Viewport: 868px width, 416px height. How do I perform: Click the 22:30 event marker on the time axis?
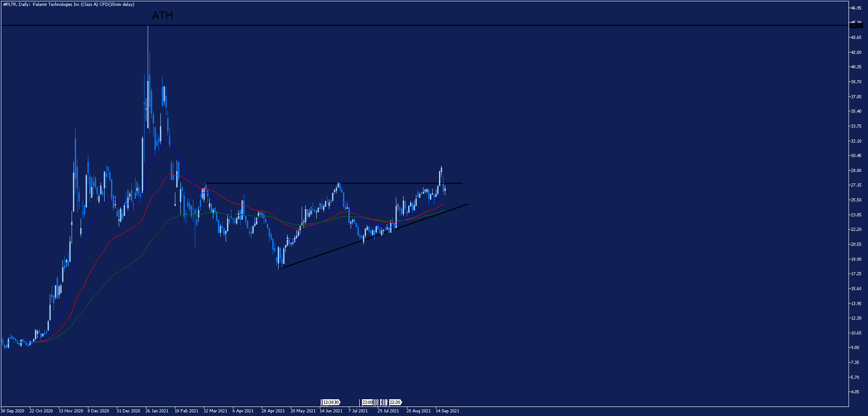[395, 402]
